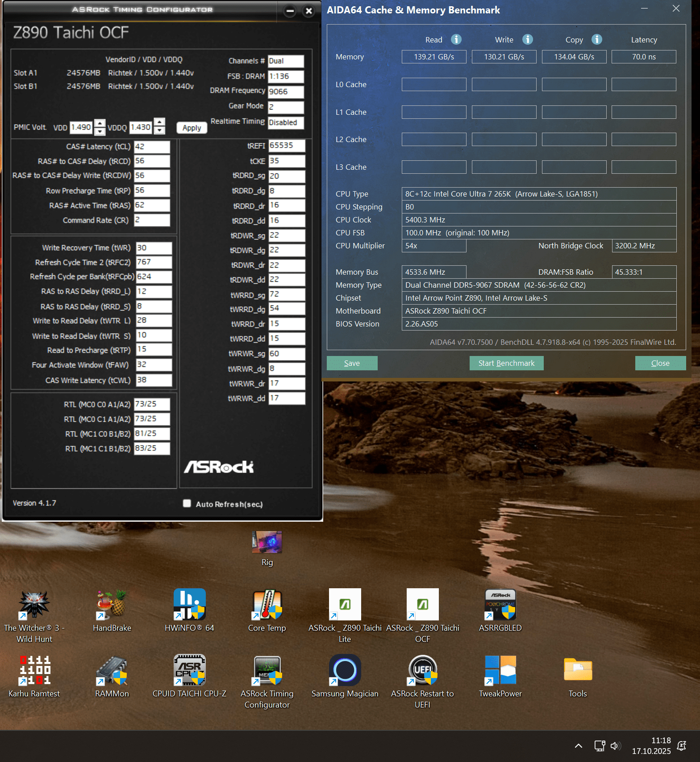Screen dimensions: 700x762
Task: Click the tRAS value field 62
Action: point(152,205)
